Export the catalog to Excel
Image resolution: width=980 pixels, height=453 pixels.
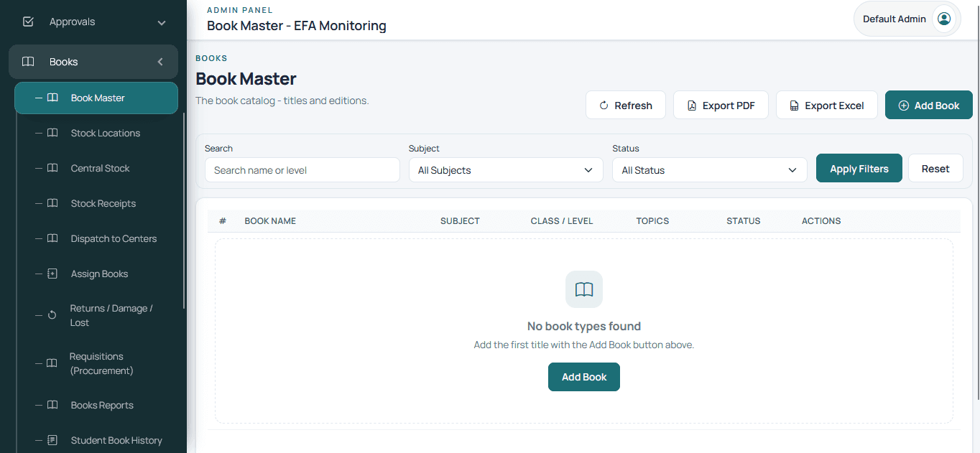827,106
